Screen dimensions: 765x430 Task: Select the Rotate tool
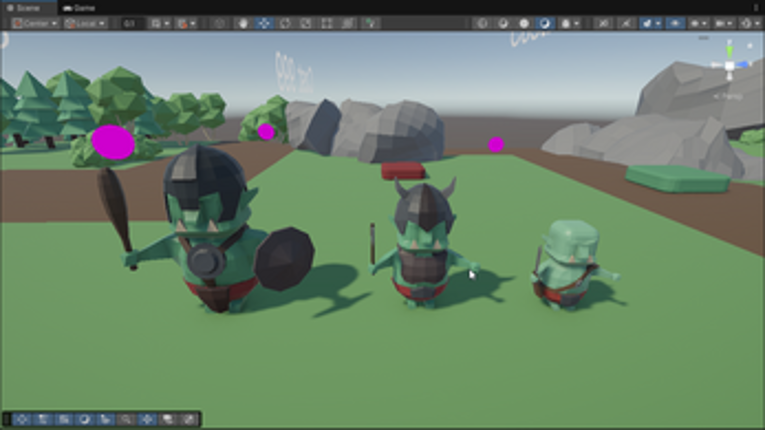(x=285, y=23)
